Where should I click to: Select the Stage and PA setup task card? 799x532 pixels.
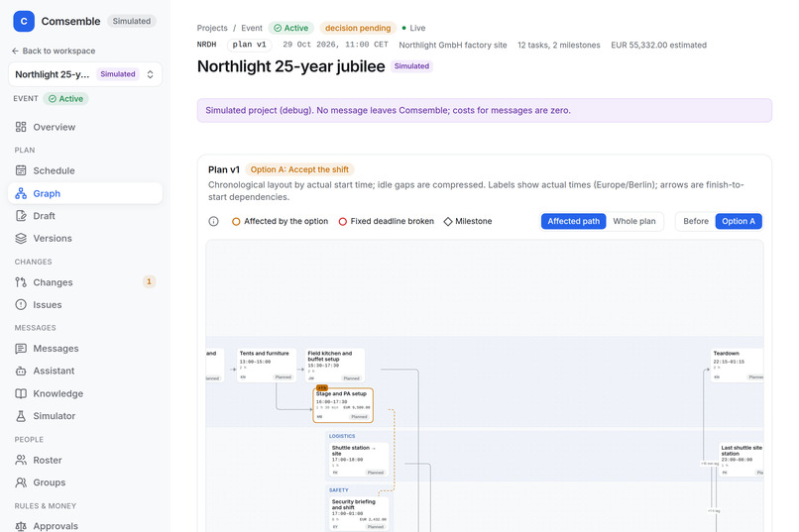tap(343, 405)
